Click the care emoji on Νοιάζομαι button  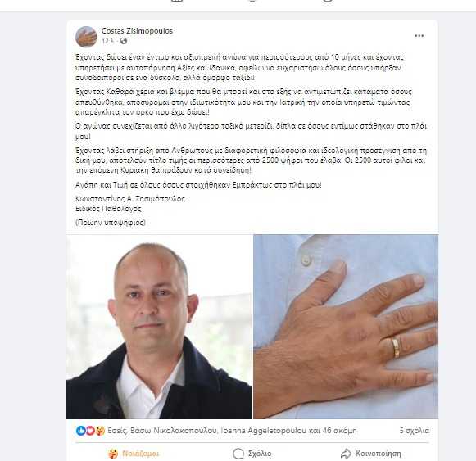(113, 454)
